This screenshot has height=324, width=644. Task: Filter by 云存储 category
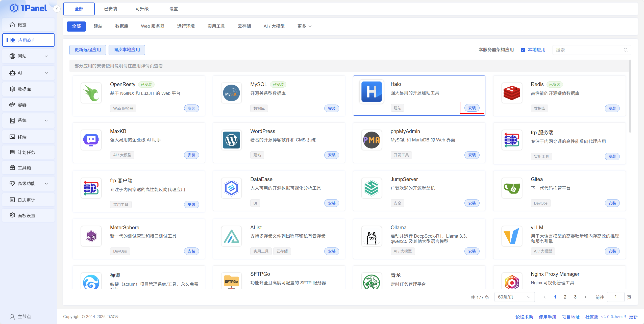coord(244,26)
